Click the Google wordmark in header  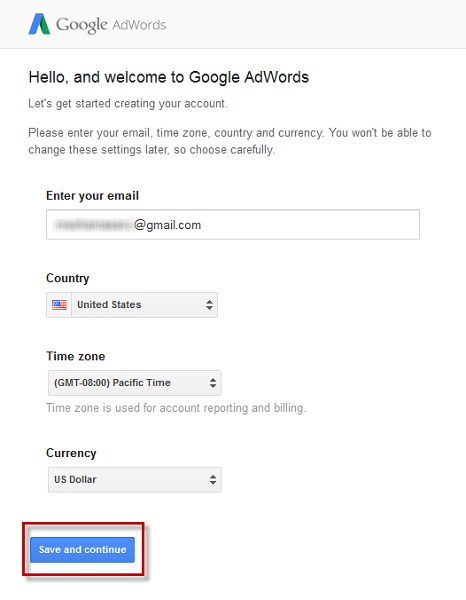[x=81, y=25]
